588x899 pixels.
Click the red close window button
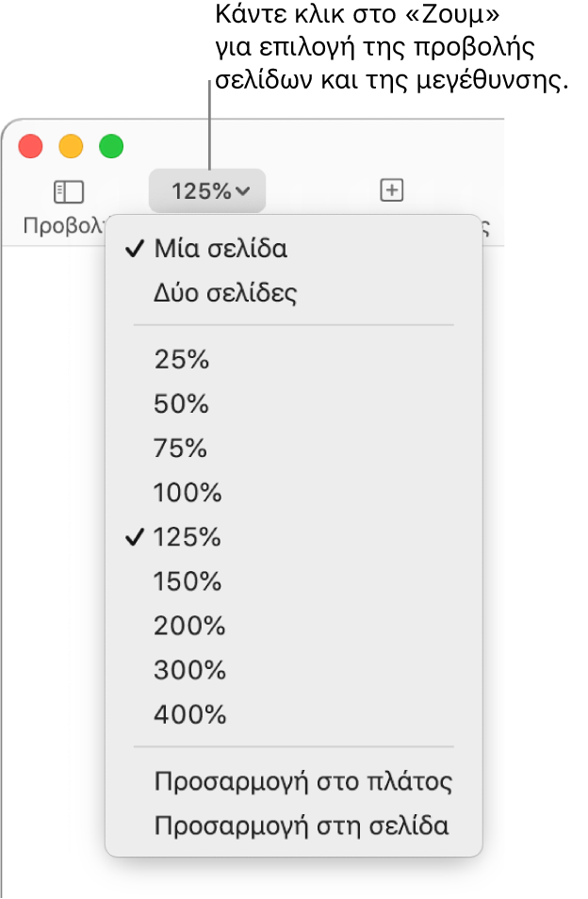[31, 146]
